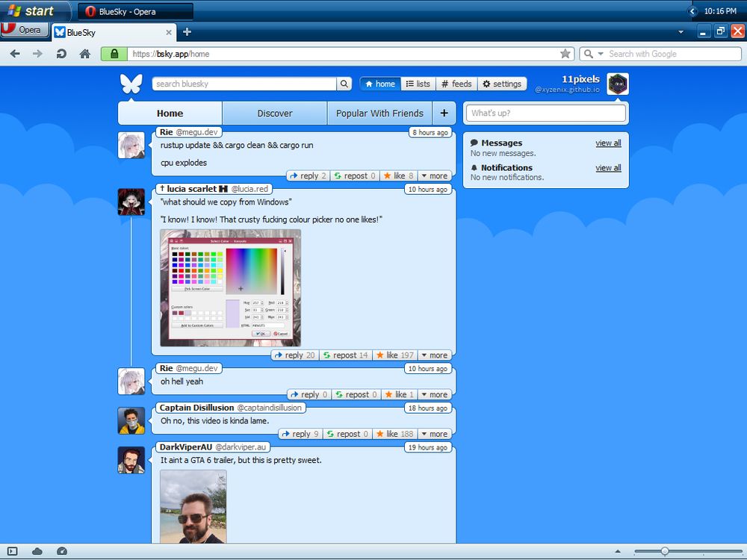Repost lucia scarlet's post with 14 reposts

(345, 355)
